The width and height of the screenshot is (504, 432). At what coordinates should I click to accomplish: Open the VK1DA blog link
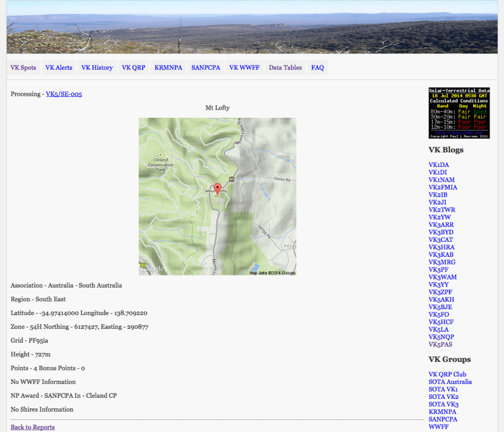pyautogui.click(x=438, y=165)
